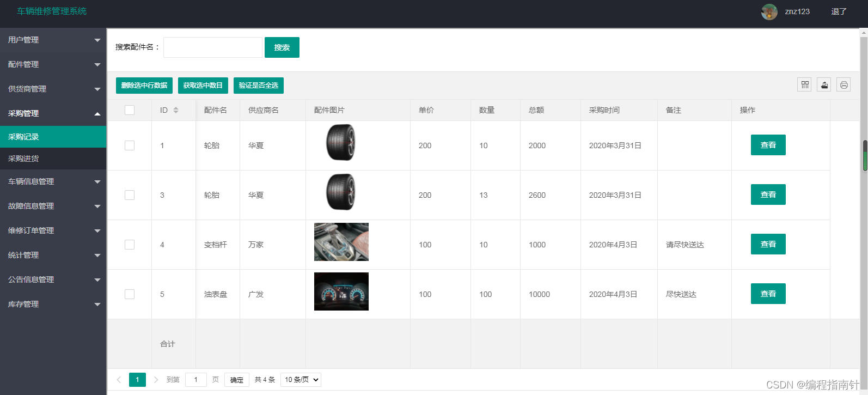
Task: Expand the 故障信息管理 menu
Action: coord(53,206)
